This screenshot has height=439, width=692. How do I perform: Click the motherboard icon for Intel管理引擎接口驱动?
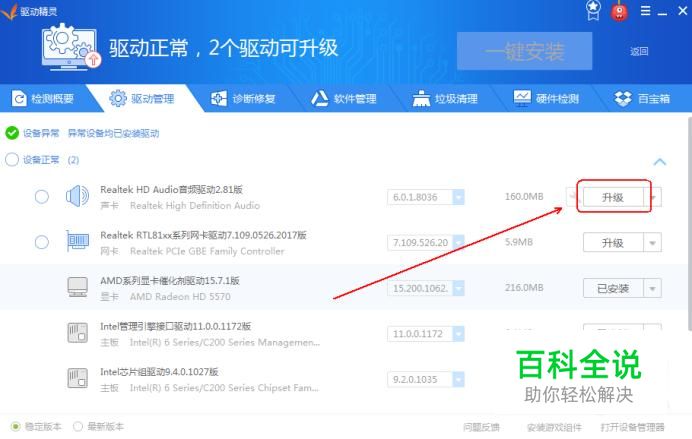77,332
